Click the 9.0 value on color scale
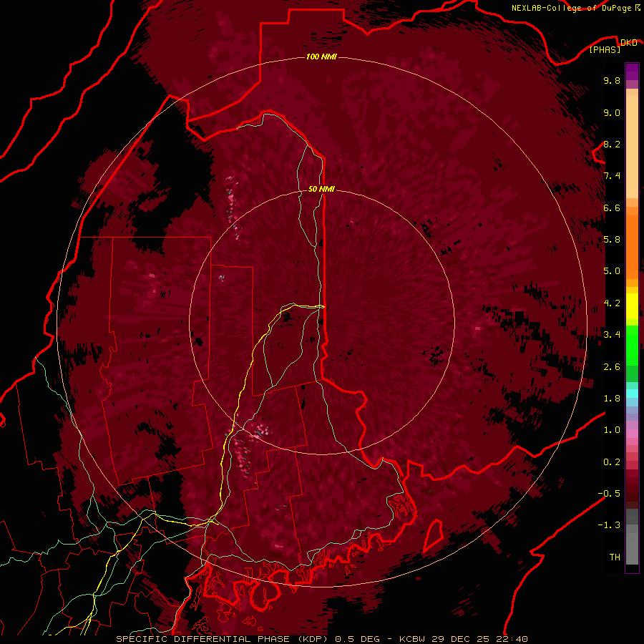This screenshot has height=644, width=644. click(x=612, y=112)
